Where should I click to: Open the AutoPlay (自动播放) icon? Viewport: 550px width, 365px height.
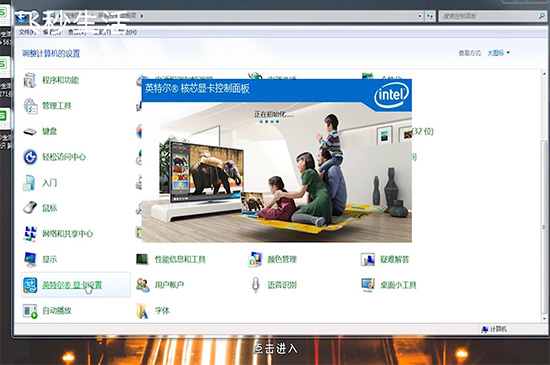30,311
